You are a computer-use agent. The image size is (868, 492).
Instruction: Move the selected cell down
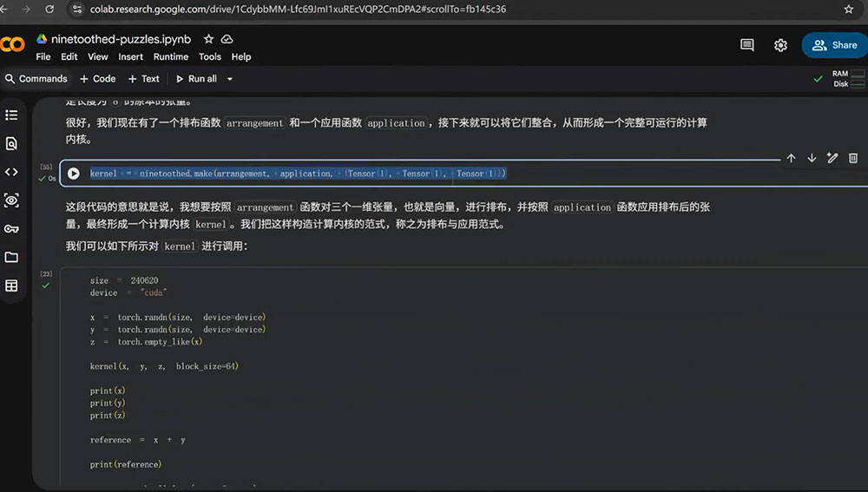pyautogui.click(x=812, y=158)
